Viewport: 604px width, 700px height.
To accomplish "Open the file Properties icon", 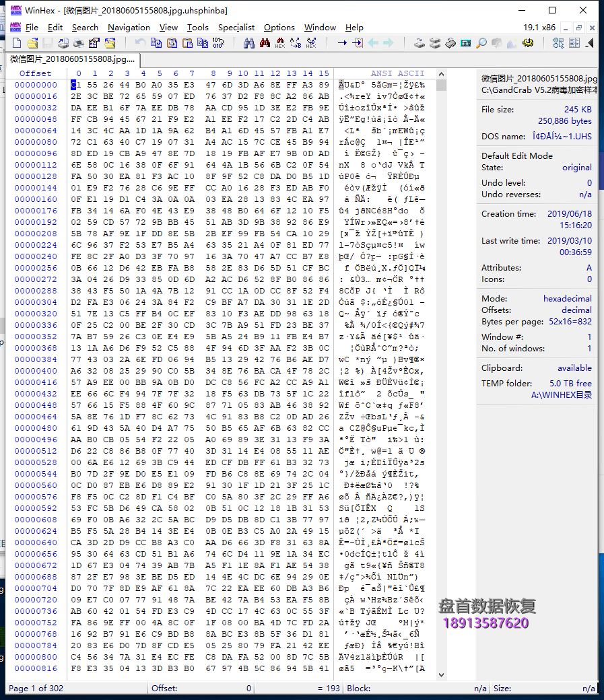I will click(x=94, y=43).
